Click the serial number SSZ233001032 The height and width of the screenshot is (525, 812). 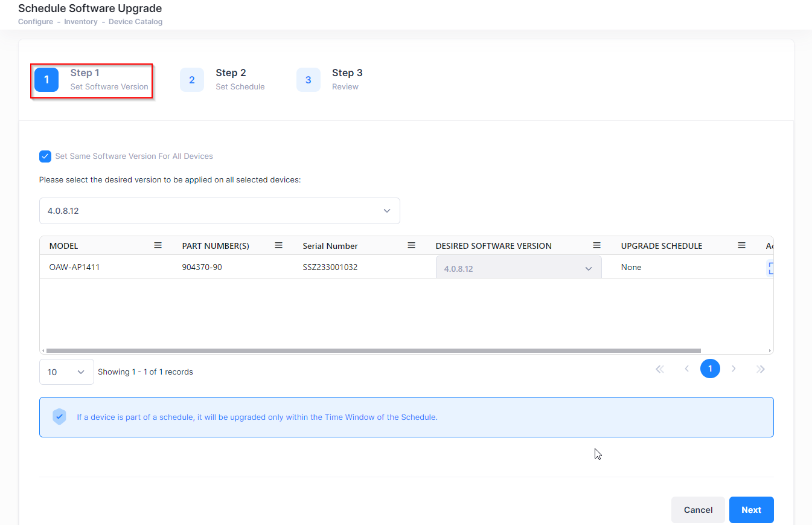point(330,267)
